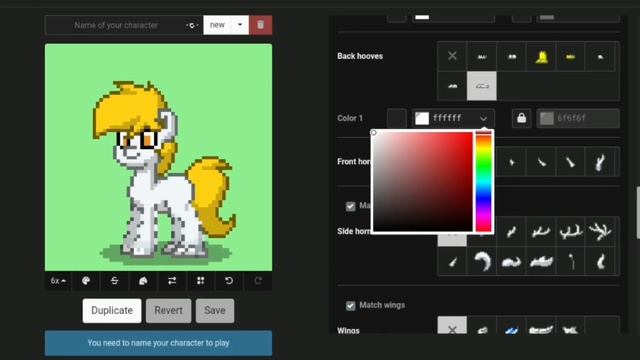Select the first back hooves style after the X
Screen dimensions: 640x360
482,56
